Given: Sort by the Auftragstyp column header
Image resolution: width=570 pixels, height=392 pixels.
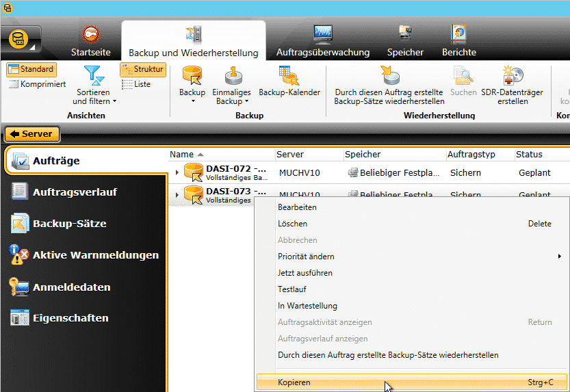Looking at the screenshot, I should click(480, 155).
